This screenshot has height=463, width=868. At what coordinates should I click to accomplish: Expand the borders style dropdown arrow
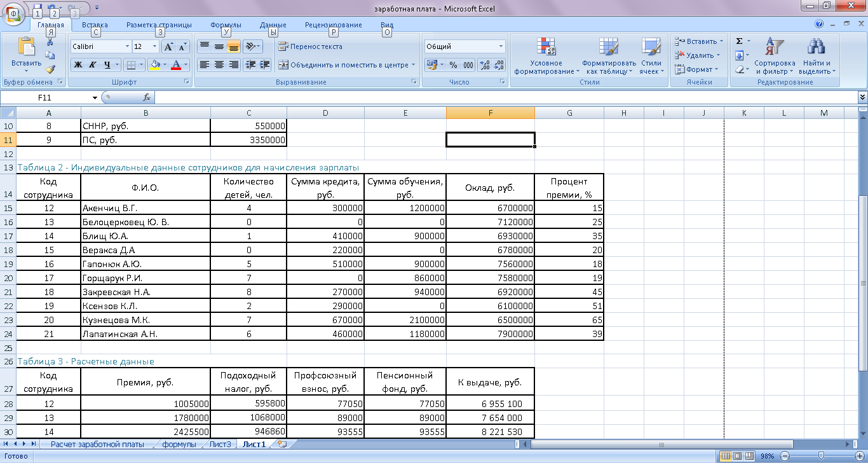142,65
